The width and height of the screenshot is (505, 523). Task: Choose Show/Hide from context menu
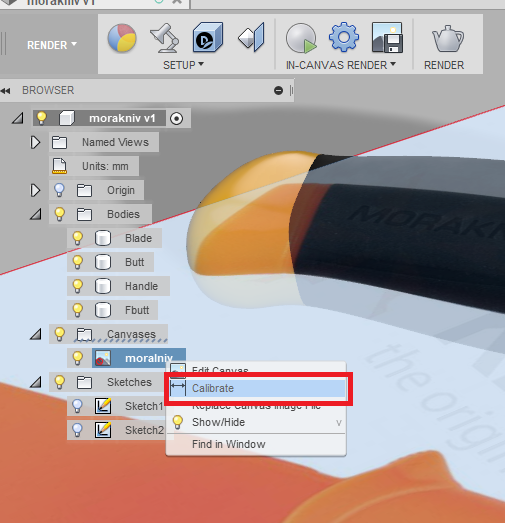[x=256, y=422]
